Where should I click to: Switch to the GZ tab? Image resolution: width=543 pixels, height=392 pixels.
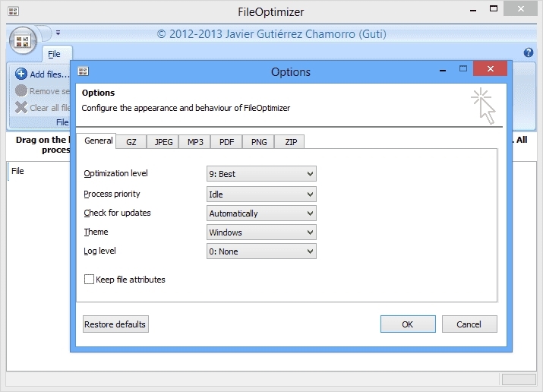(131, 142)
